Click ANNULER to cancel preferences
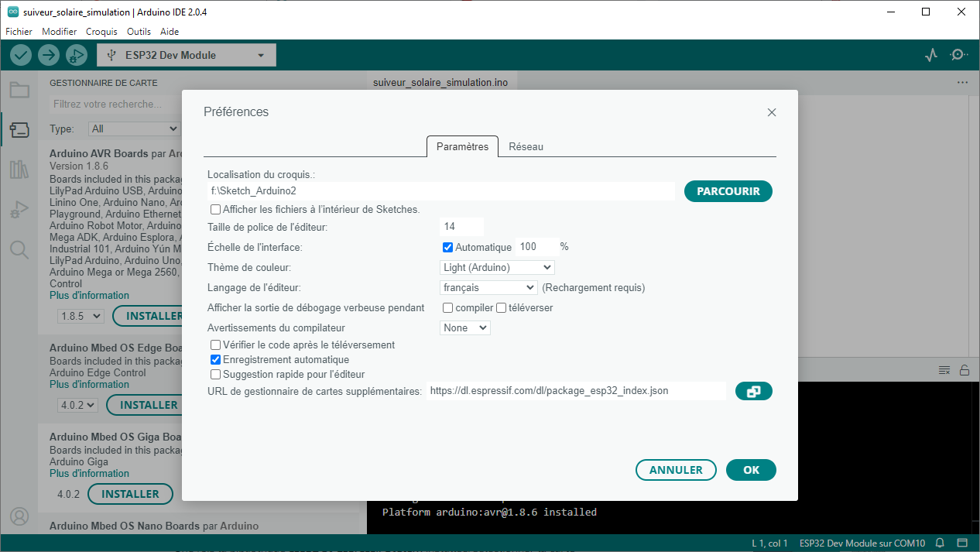Viewport: 980px width, 552px height. click(x=677, y=470)
